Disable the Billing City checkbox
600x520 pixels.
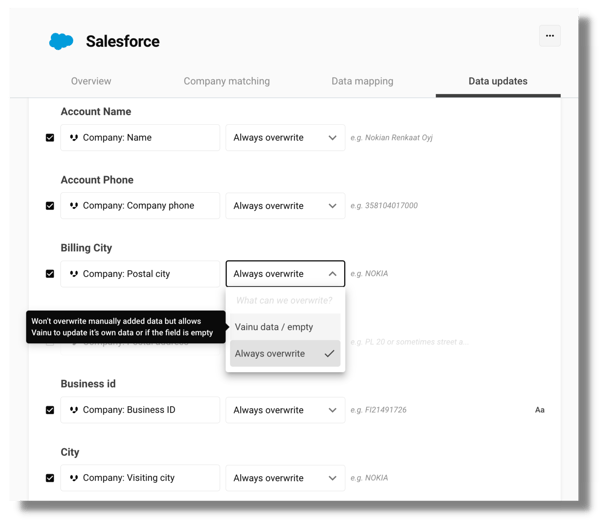[50, 274]
